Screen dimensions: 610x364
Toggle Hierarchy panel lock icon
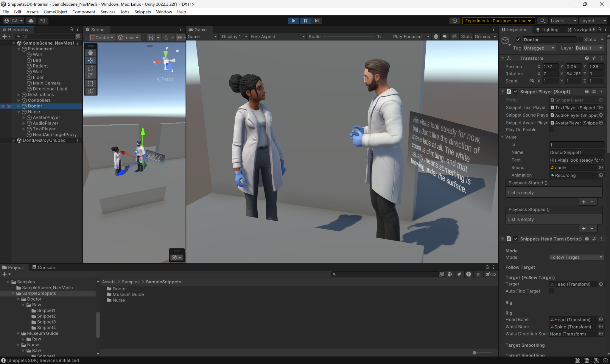click(71, 29)
